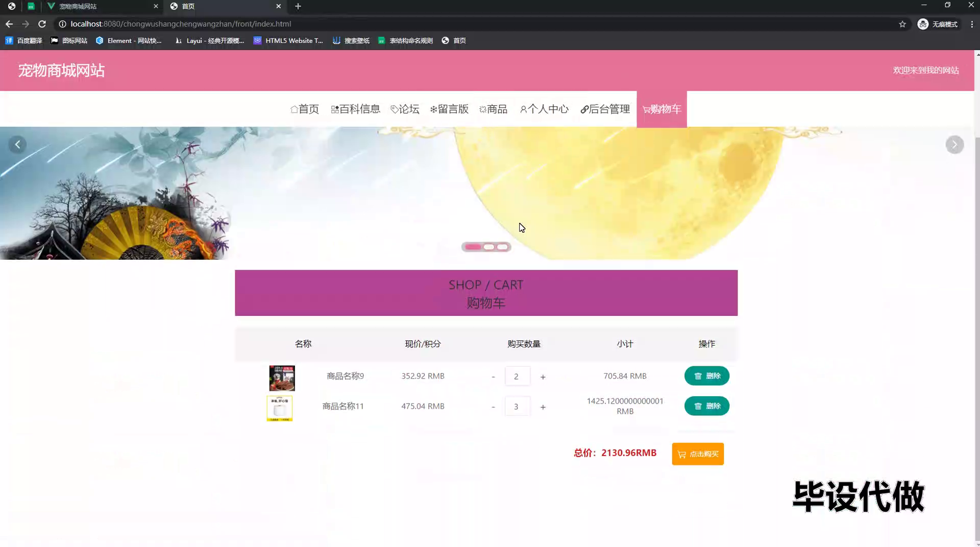Screen dimensions: 980x547
Task: Open 百科信息 in the navigation menu
Action: (356, 109)
